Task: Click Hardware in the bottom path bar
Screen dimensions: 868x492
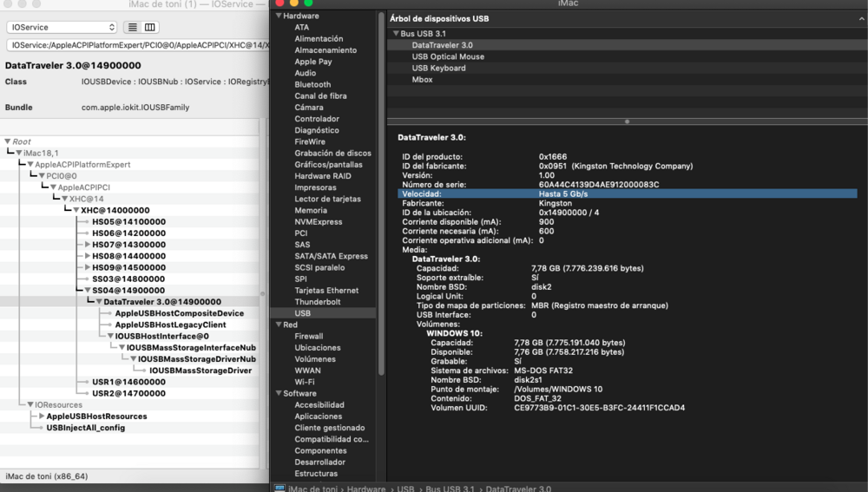Action: point(366,489)
